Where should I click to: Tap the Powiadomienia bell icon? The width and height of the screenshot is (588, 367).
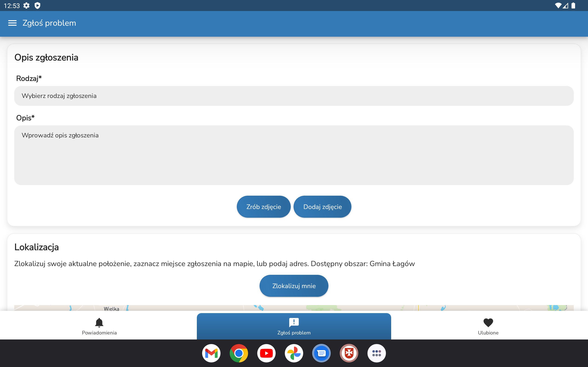click(x=99, y=322)
